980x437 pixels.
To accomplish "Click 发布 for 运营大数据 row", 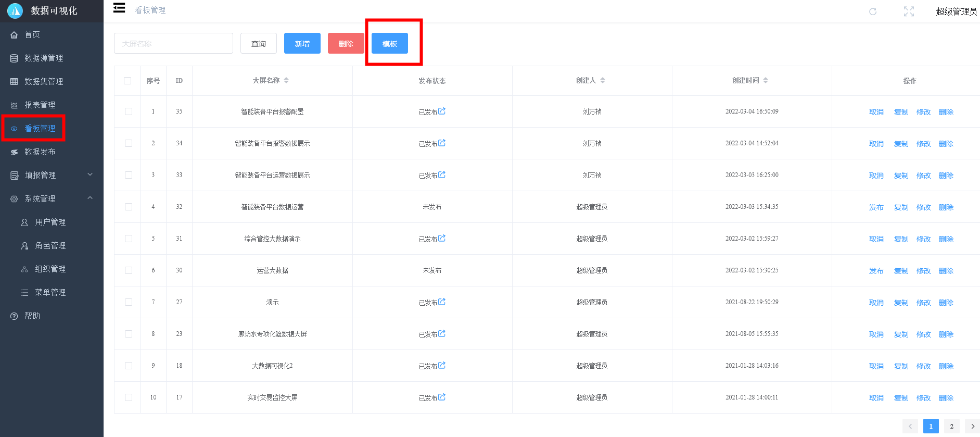I will (876, 271).
